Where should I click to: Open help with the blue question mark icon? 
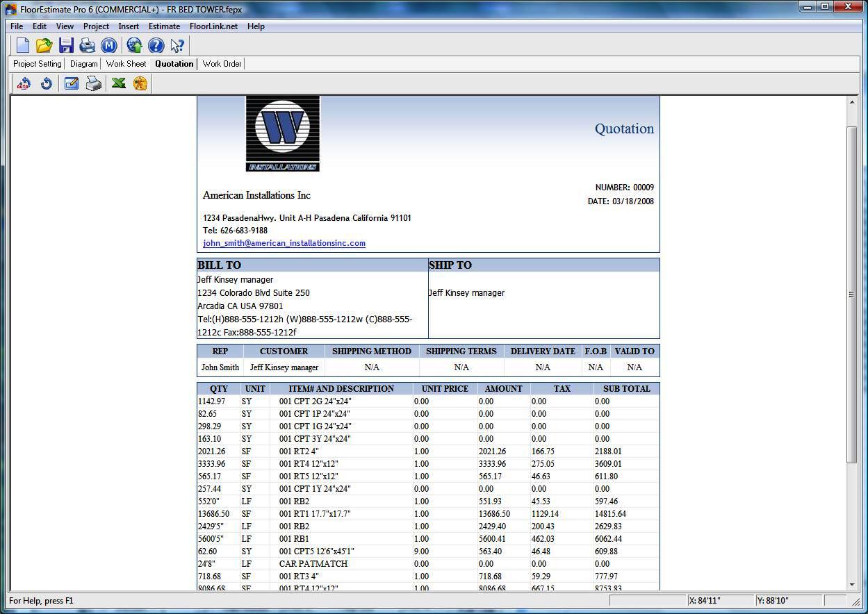[x=156, y=46]
